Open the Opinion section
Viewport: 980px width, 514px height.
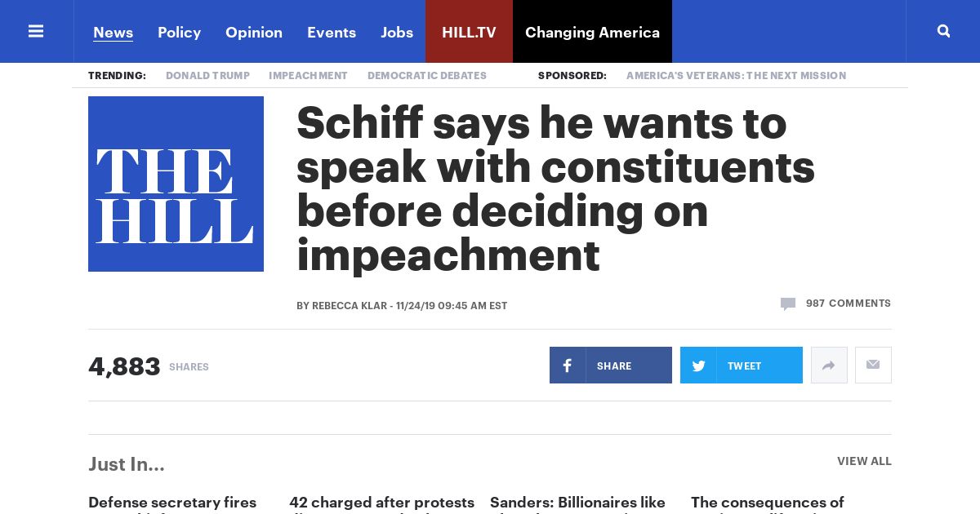pos(254,32)
